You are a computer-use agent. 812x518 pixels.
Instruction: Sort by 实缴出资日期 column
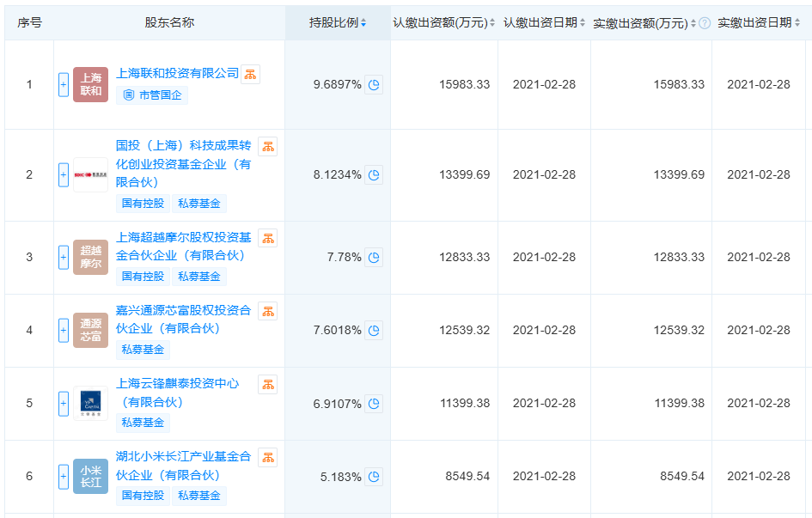797,23
